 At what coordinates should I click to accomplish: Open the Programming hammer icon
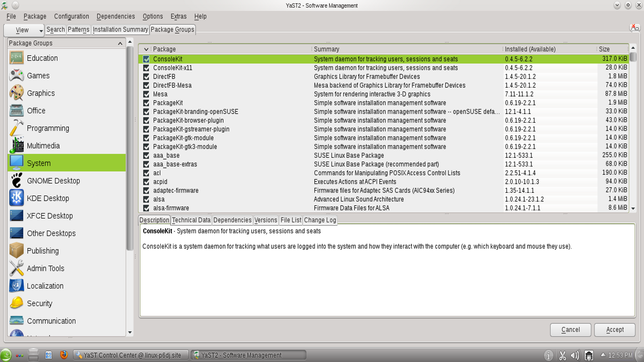[x=17, y=128]
